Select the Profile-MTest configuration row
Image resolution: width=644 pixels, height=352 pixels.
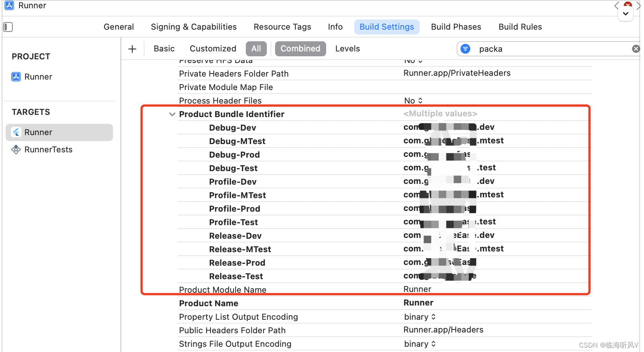pyautogui.click(x=384, y=195)
